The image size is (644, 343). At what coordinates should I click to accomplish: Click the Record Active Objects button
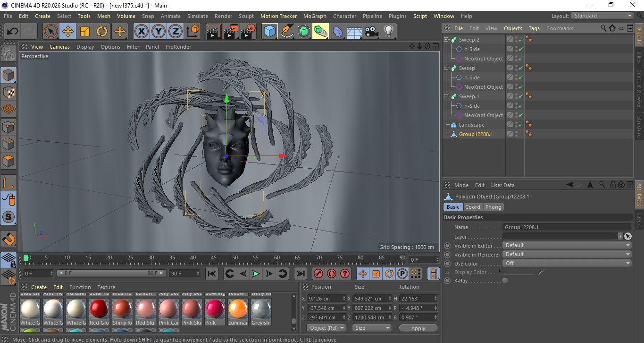(318, 274)
